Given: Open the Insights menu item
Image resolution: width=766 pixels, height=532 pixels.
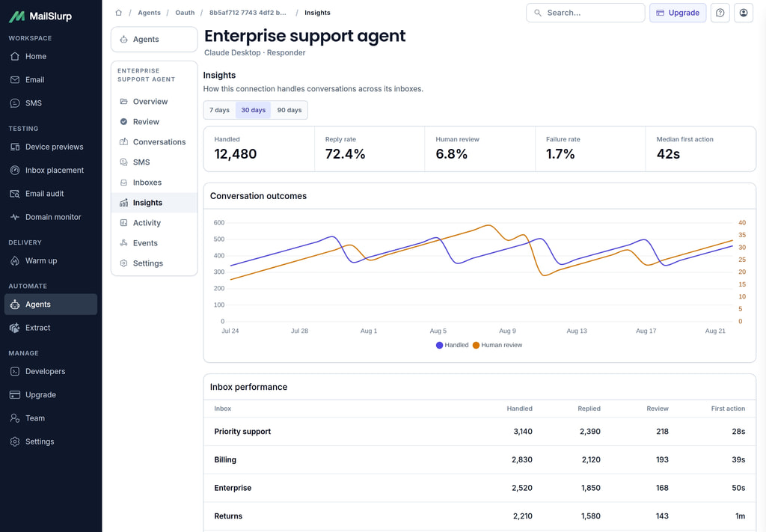Looking at the screenshot, I should [x=154, y=203].
